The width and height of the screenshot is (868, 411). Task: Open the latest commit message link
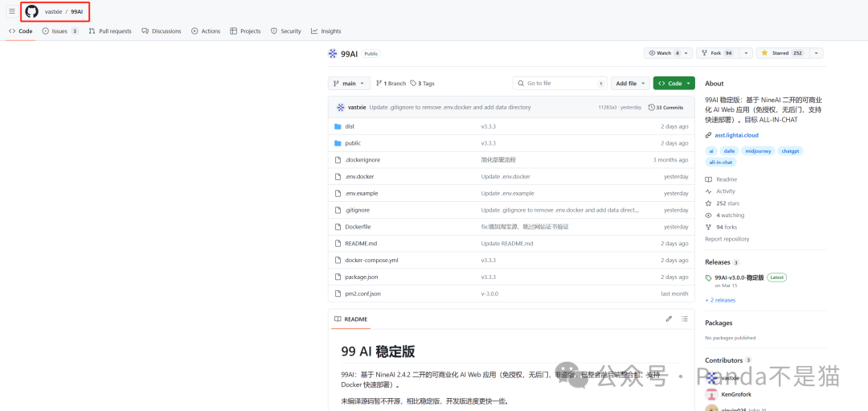(449, 108)
